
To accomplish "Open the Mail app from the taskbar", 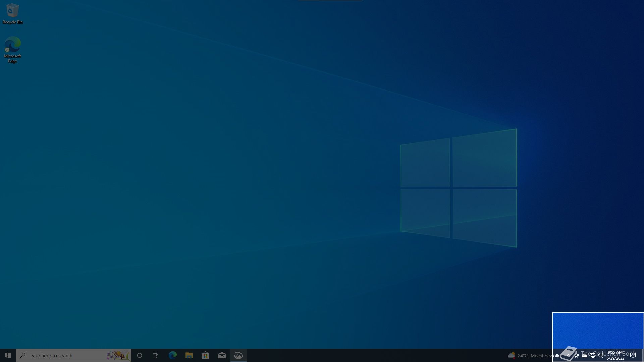I will 222,355.
